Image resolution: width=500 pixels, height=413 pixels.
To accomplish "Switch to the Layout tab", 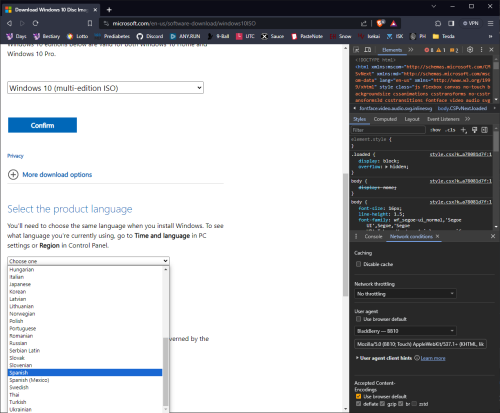I will pyautogui.click(x=412, y=119).
